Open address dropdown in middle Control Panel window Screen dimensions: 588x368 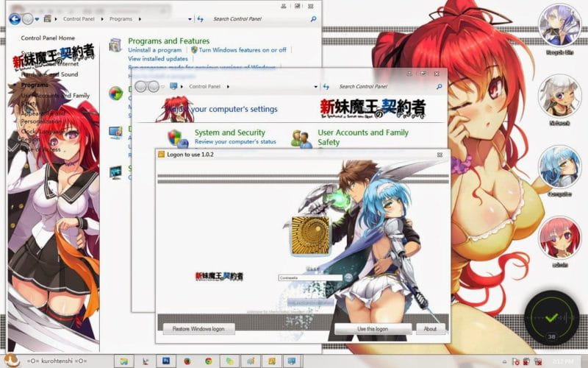click(316, 87)
